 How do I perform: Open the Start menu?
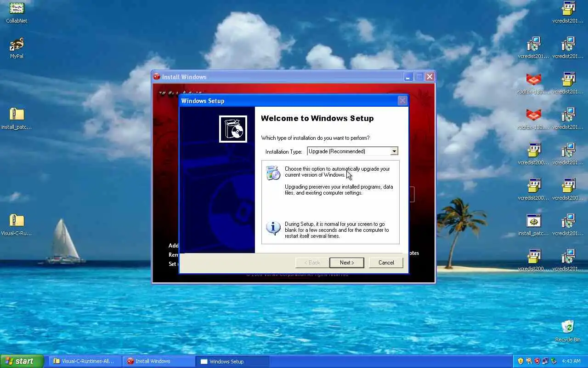tap(22, 361)
